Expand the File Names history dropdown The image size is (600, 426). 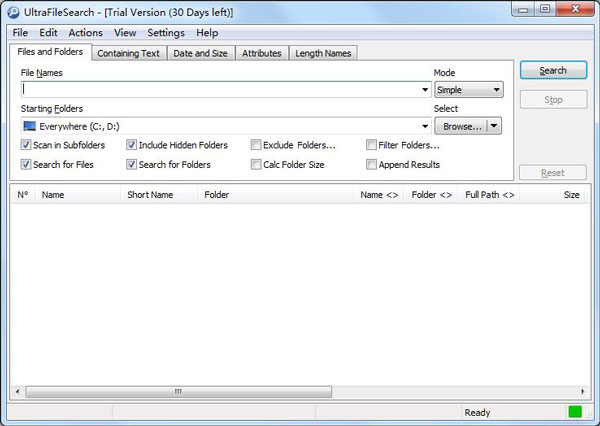[425, 90]
